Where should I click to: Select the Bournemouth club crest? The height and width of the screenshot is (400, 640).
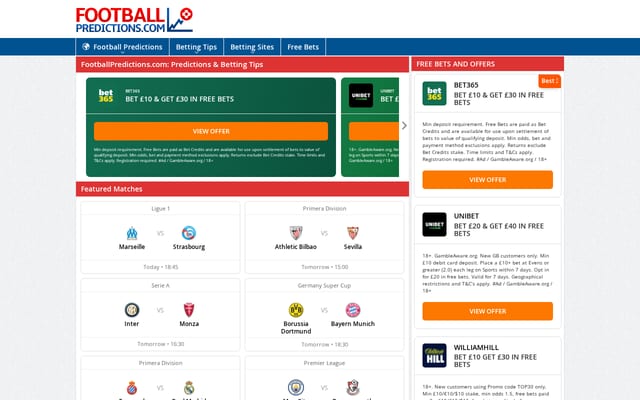(353, 388)
